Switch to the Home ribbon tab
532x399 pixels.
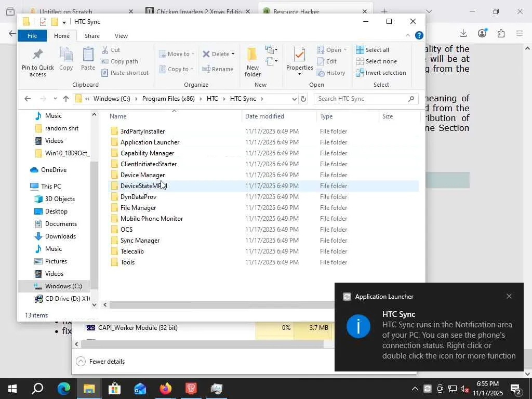pyautogui.click(x=62, y=36)
